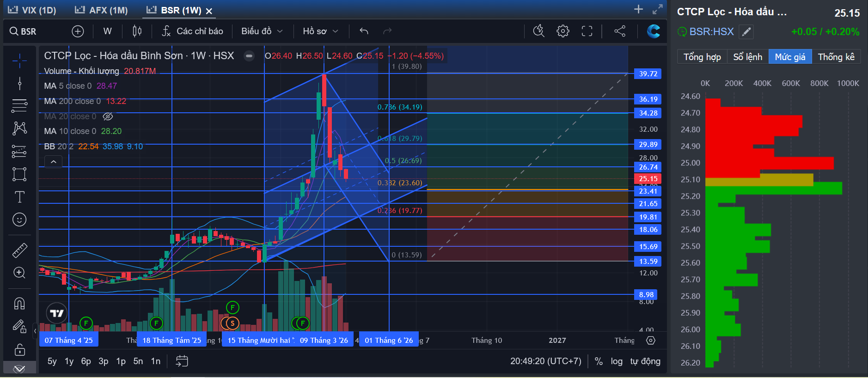The height and width of the screenshot is (378, 868).
Task: Open the BSR symbol search box
Action: click(x=23, y=31)
